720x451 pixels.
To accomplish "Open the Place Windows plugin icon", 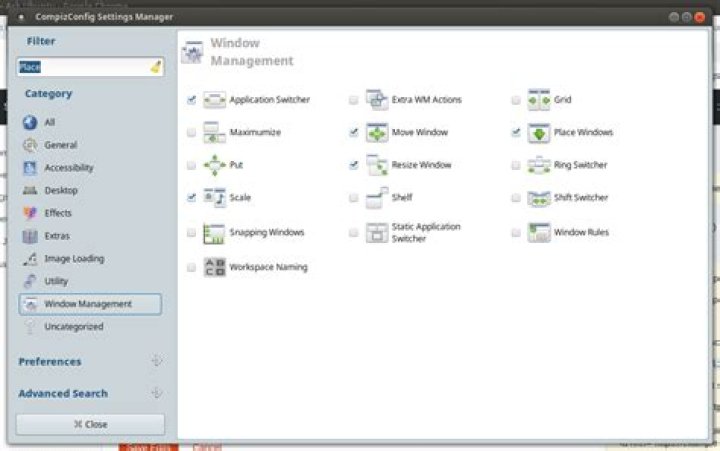I will click(x=539, y=133).
